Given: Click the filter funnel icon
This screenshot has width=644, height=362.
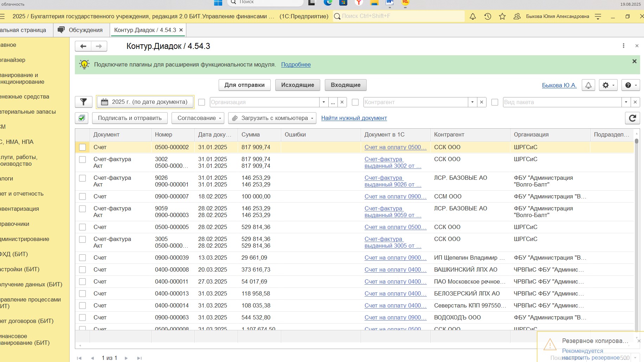Looking at the screenshot, I should 83,102.
